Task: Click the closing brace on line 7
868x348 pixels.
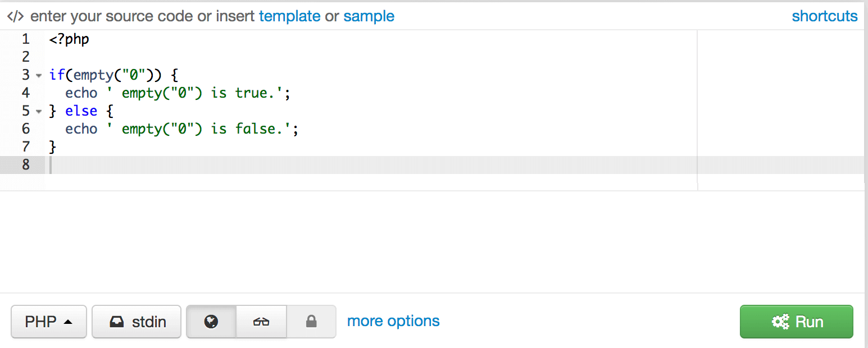Action: point(53,147)
